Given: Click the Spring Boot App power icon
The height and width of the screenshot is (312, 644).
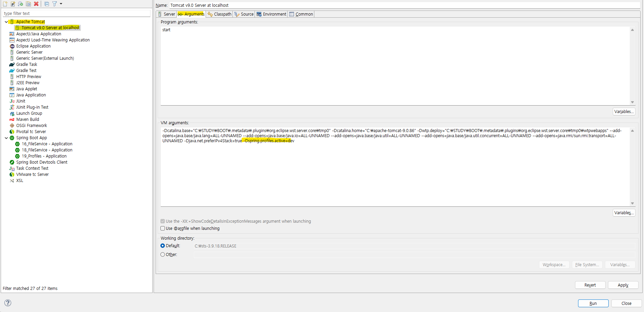Looking at the screenshot, I should point(12,138).
